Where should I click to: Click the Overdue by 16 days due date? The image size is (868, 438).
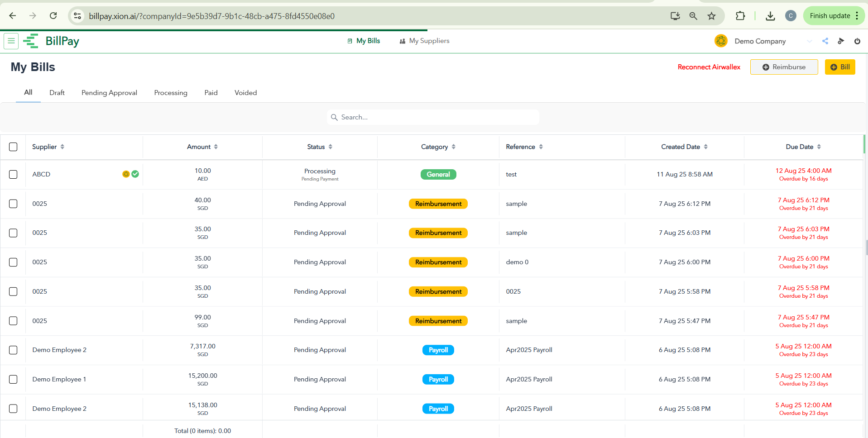803,179
